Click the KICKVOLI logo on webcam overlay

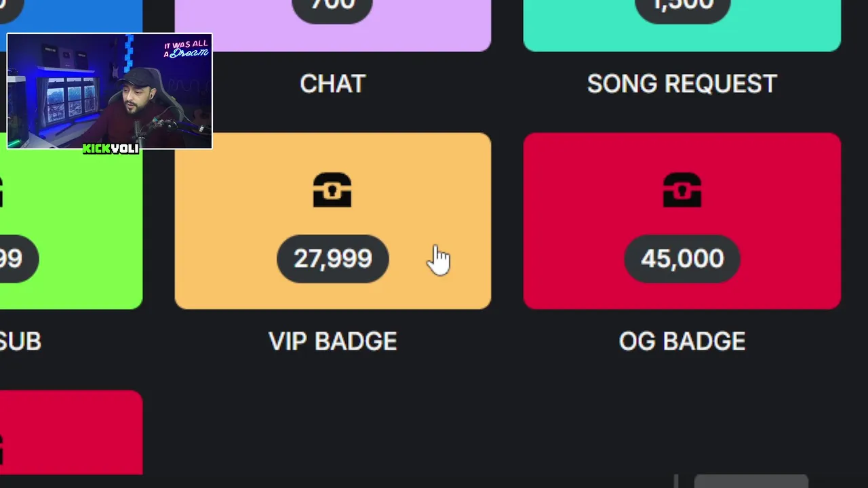(x=111, y=148)
